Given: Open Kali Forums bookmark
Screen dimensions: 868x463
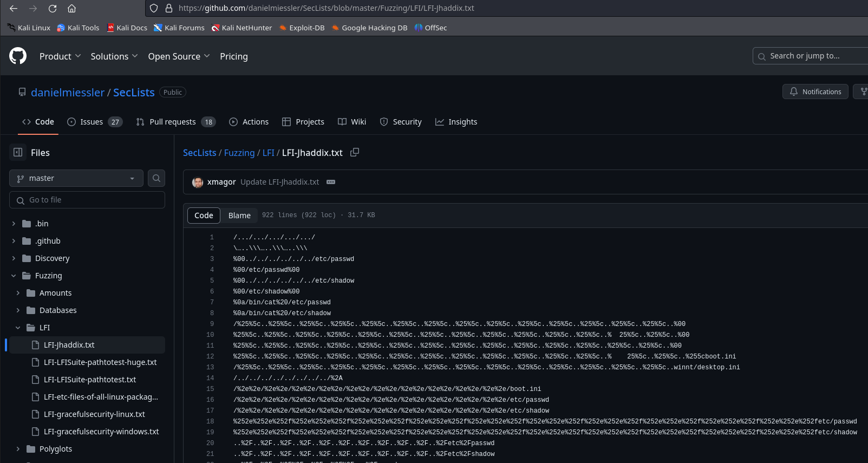Looking at the screenshot, I should pyautogui.click(x=179, y=28).
